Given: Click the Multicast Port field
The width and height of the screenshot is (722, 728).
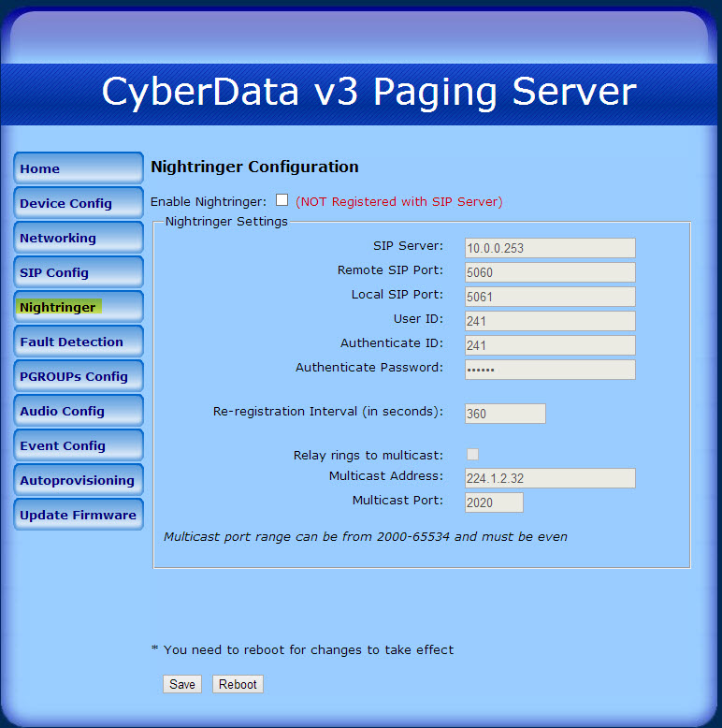Looking at the screenshot, I should click(x=494, y=502).
